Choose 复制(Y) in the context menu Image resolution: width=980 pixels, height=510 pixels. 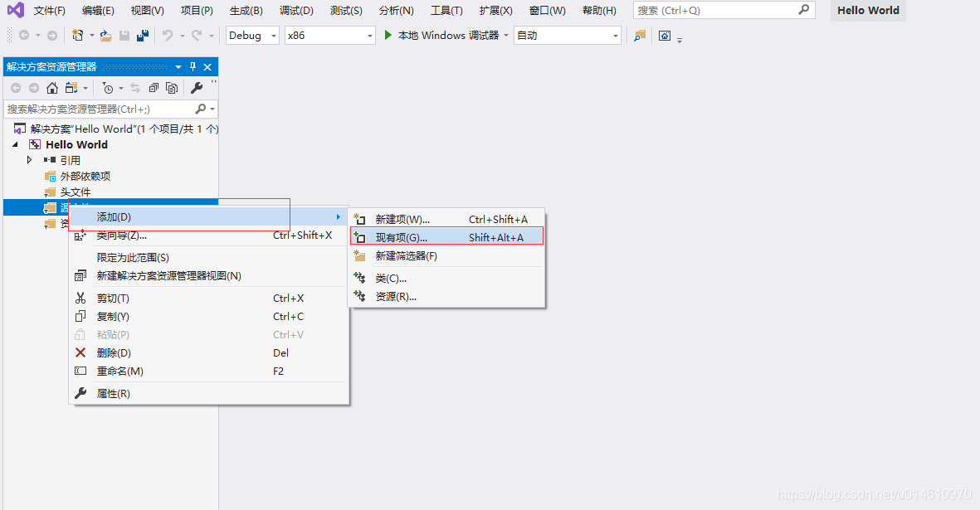click(x=208, y=317)
